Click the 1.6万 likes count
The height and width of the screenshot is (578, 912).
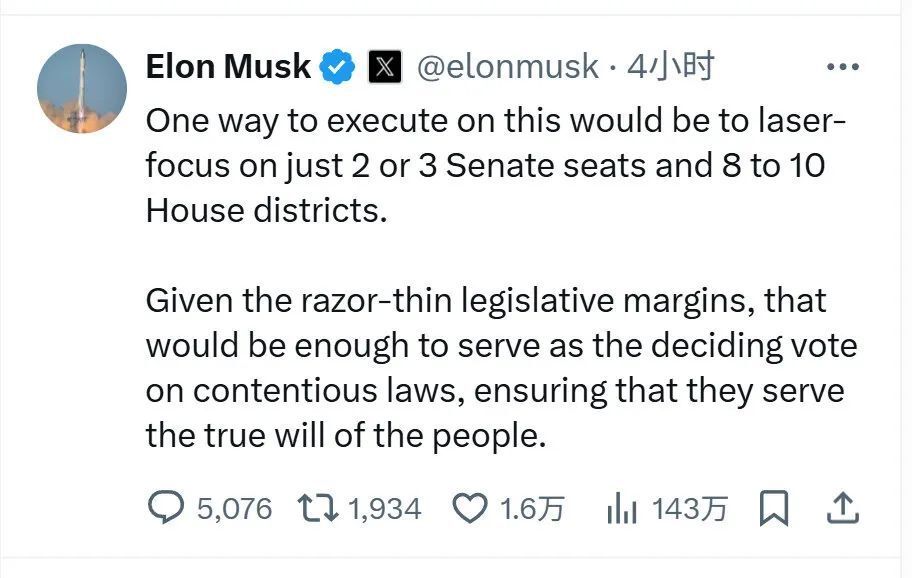[531, 509]
